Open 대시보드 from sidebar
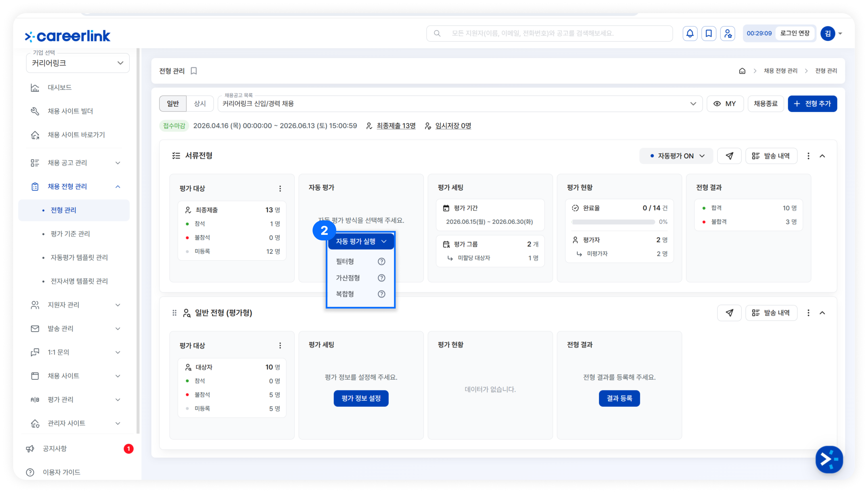The height and width of the screenshot is (493, 868). click(x=74, y=87)
